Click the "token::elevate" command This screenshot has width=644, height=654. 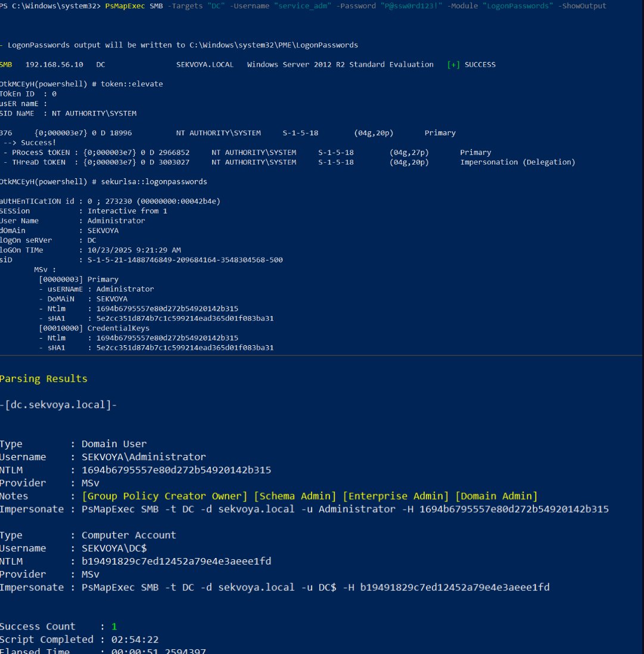tap(132, 84)
